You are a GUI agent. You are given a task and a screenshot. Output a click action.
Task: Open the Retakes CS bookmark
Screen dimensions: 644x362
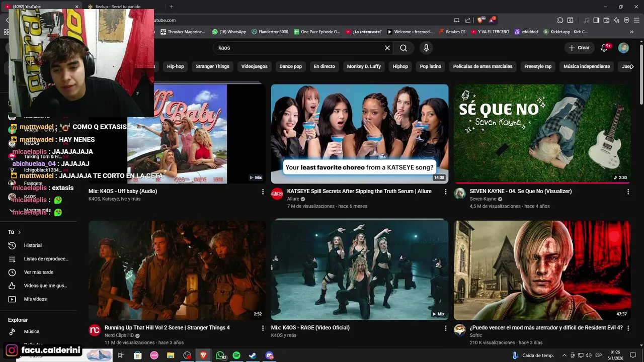(x=452, y=32)
